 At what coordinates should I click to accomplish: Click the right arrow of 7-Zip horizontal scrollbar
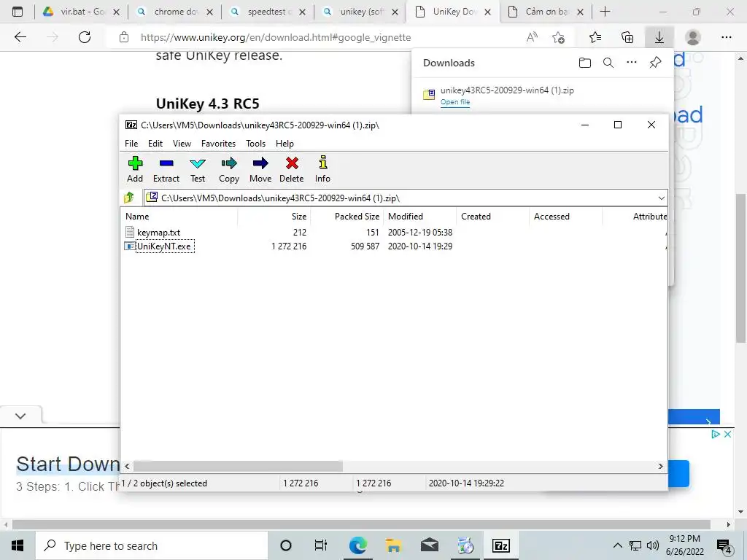pos(660,466)
